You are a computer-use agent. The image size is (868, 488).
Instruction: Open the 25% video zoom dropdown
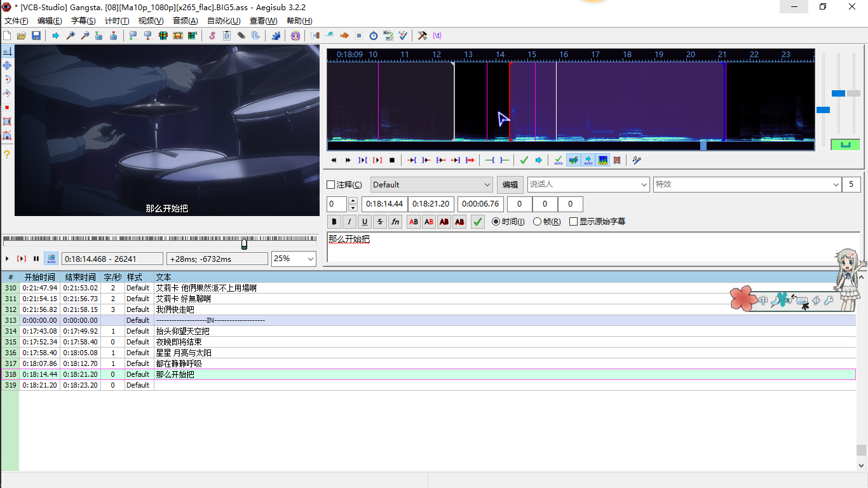click(294, 259)
